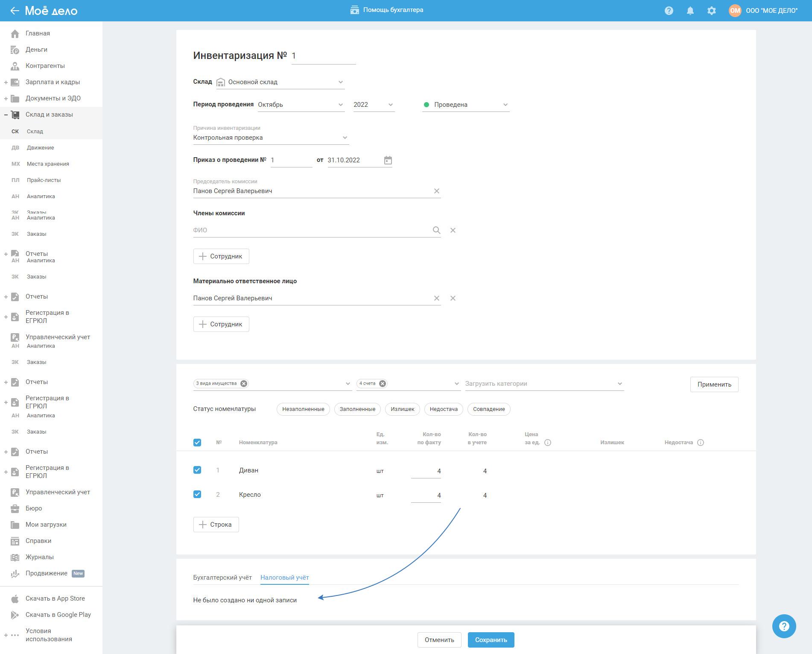Uncheck the Кресло row checkbox

(x=197, y=494)
